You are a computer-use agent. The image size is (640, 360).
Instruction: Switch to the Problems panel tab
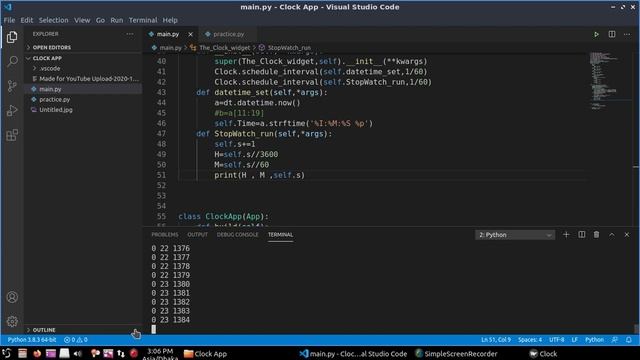(165, 235)
